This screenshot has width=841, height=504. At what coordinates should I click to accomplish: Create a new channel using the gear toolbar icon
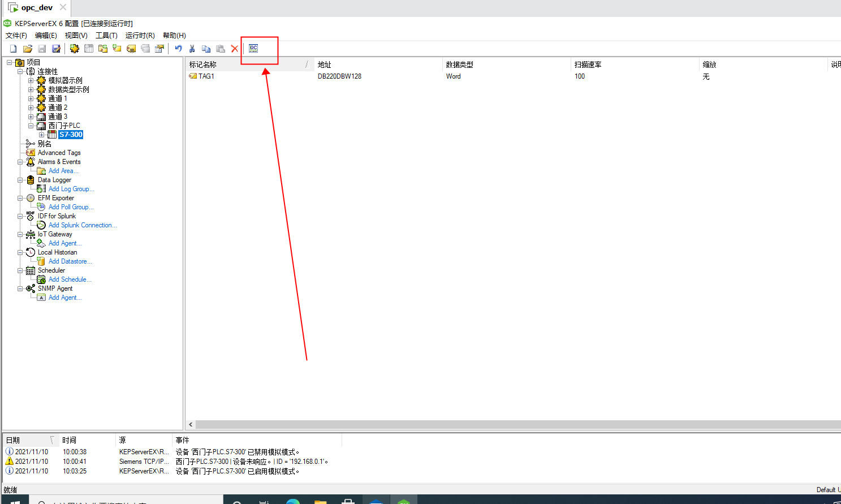tap(74, 48)
